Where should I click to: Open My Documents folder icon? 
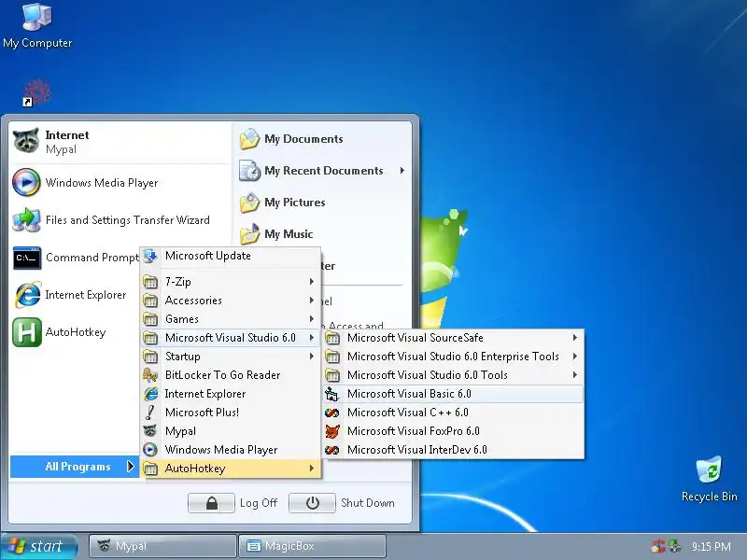(x=249, y=139)
